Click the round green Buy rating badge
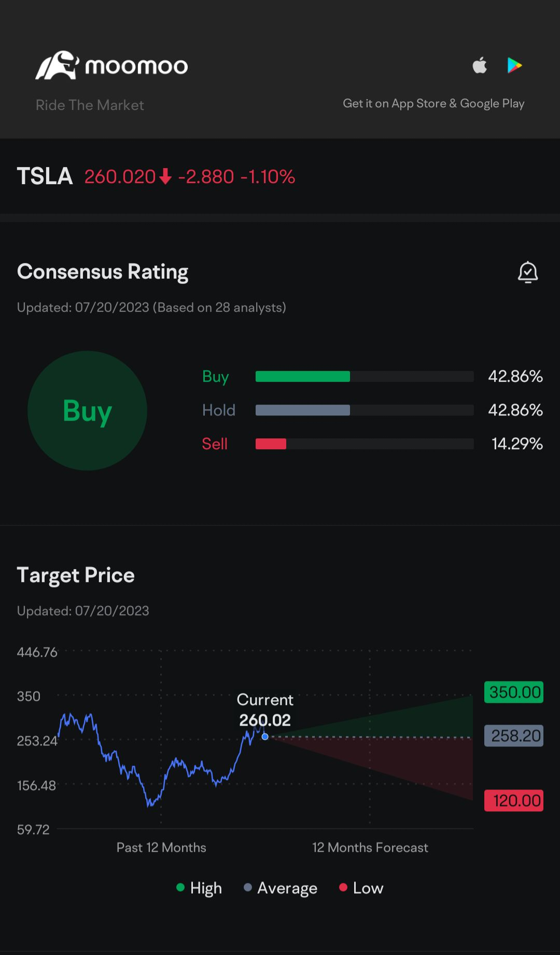The image size is (560, 955). coord(87,411)
